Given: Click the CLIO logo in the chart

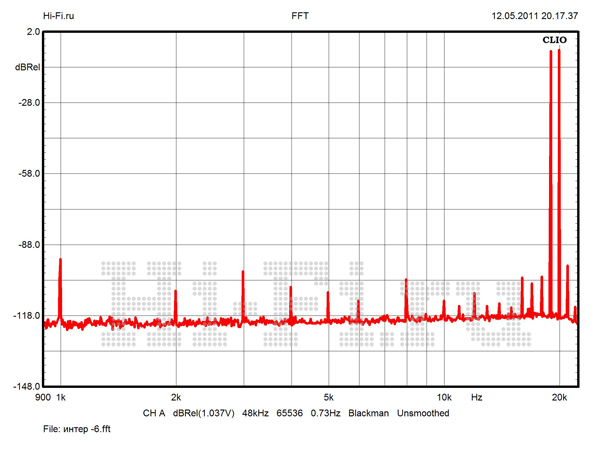Looking at the screenshot, I should (x=554, y=40).
